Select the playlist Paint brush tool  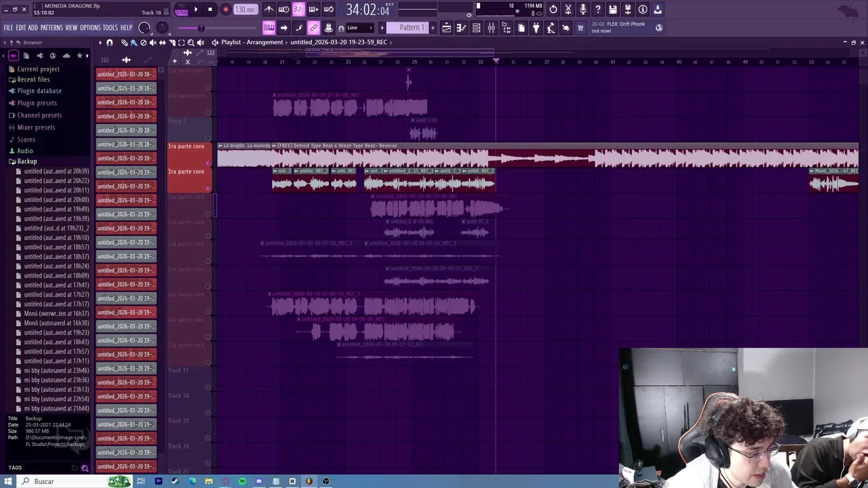[134, 43]
